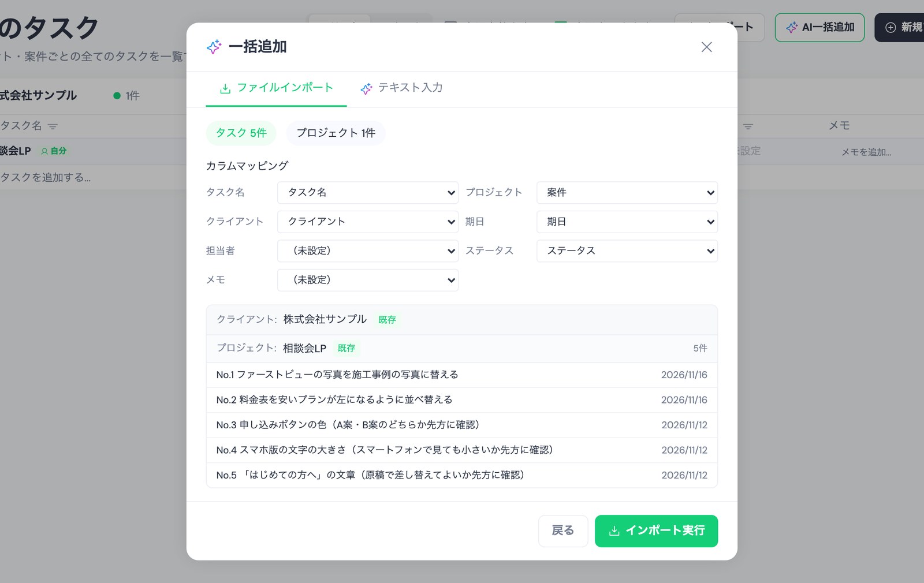Click the 2026/11/16 date of task No.1
924x583 pixels.
point(684,375)
